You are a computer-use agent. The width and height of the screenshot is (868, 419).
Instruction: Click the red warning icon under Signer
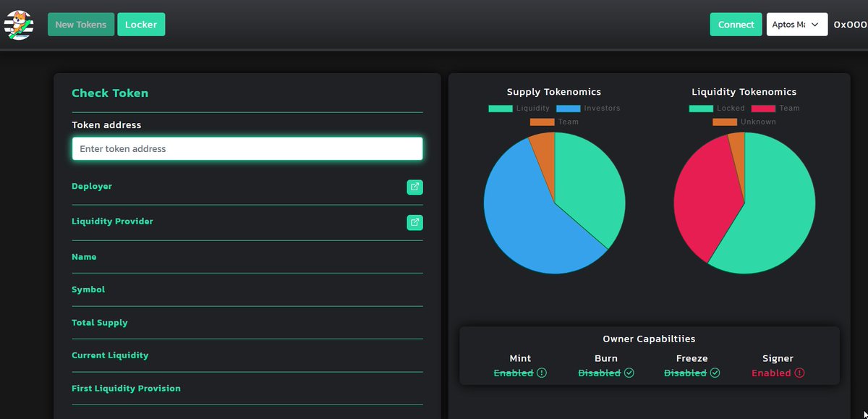click(799, 373)
